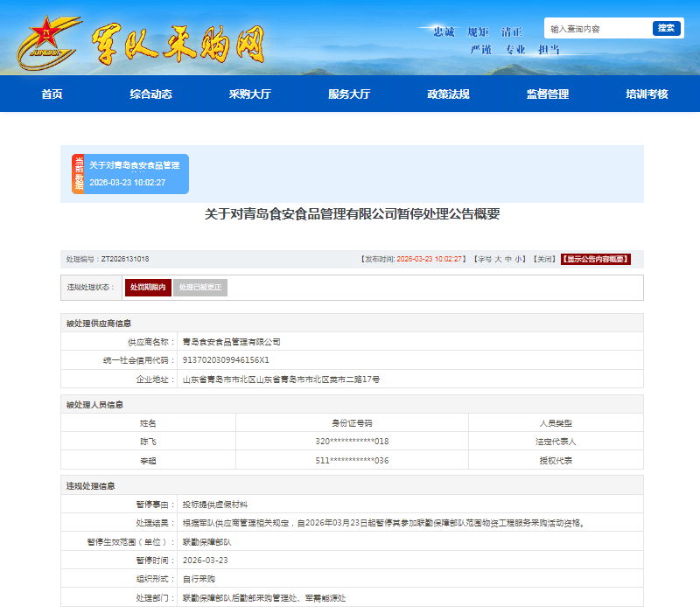Click the page scrollbar on the right
Viewport: 700px width, 613px height.
696,306
